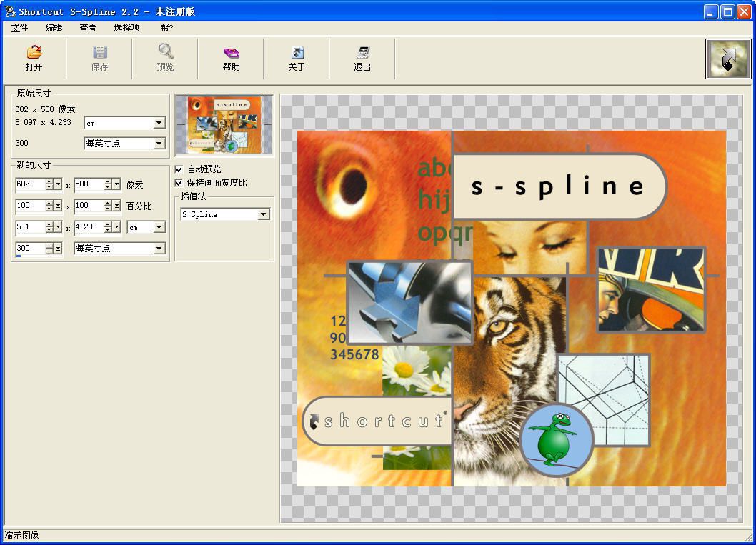Click the small demo image thumbnail
This screenshot has height=545, width=756.
(224, 125)
